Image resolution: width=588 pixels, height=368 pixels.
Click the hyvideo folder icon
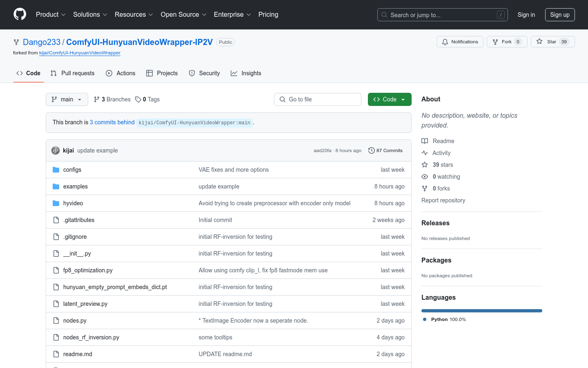(56, 203)
